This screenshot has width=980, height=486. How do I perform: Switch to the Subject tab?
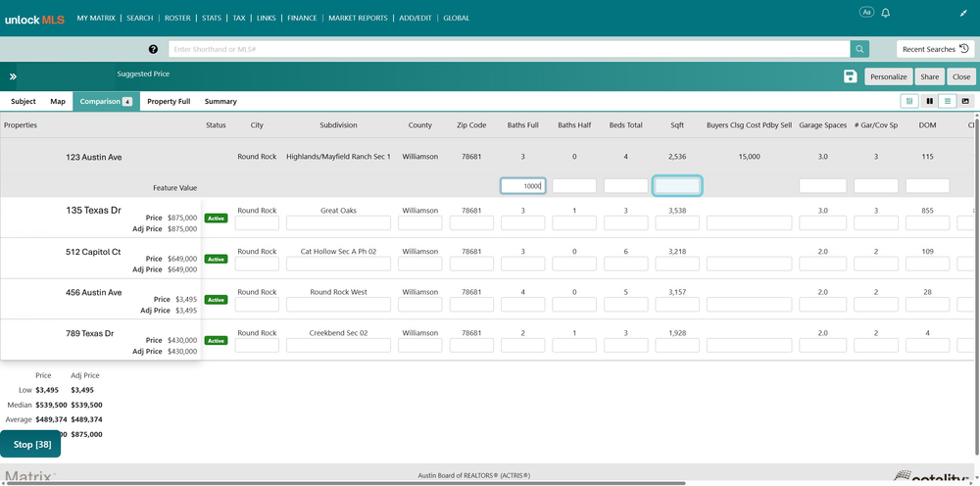click(24, 101)
